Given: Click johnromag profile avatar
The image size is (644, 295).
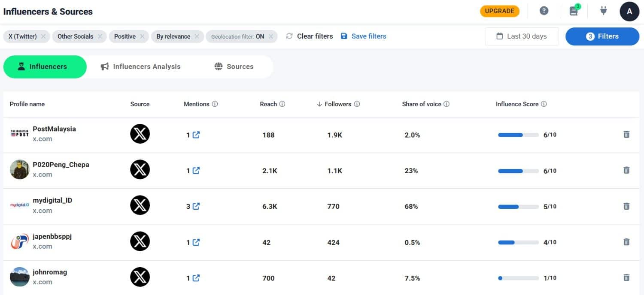Looking at the screenshot, I should (20, 277).
